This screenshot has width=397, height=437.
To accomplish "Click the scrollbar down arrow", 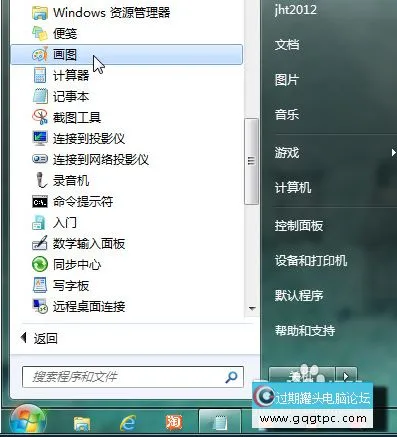I will click(252, 309).
